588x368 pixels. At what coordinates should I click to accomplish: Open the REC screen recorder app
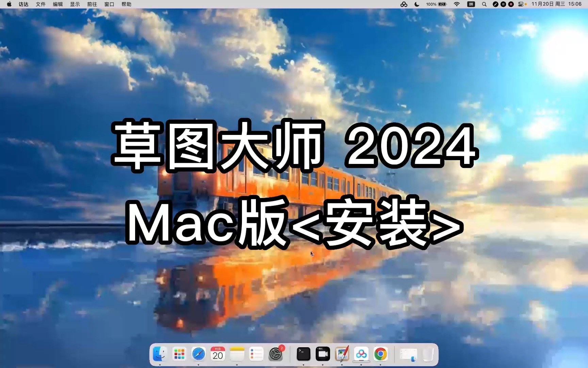coord(323,354)
